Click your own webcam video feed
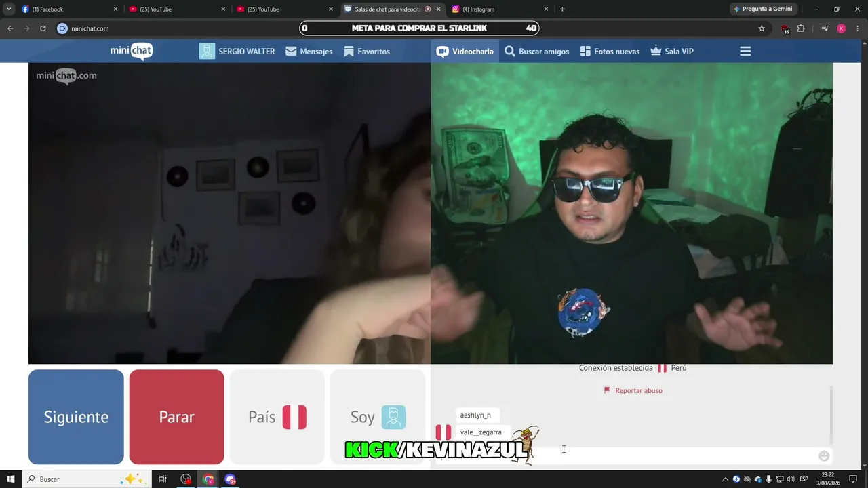 (x=631, y=213)
